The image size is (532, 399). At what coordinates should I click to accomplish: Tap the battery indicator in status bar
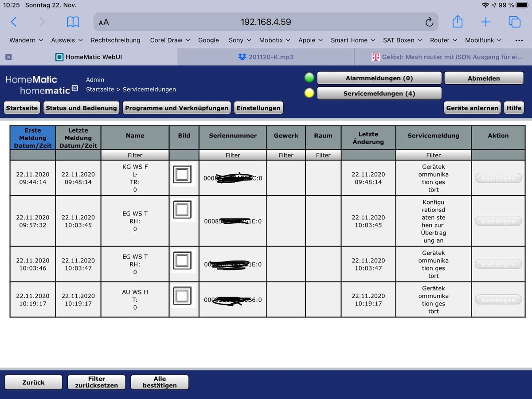tap(522, 5)
